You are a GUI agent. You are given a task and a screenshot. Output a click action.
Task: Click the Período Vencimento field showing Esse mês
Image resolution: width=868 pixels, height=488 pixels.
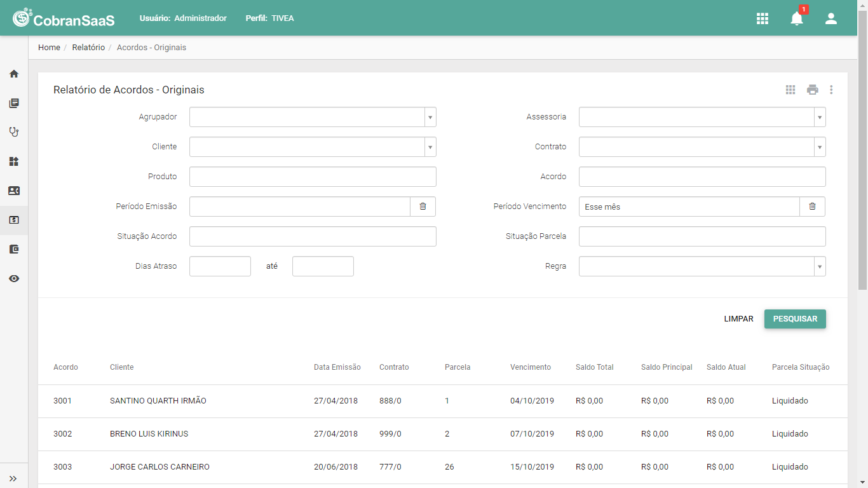[689, 207]
